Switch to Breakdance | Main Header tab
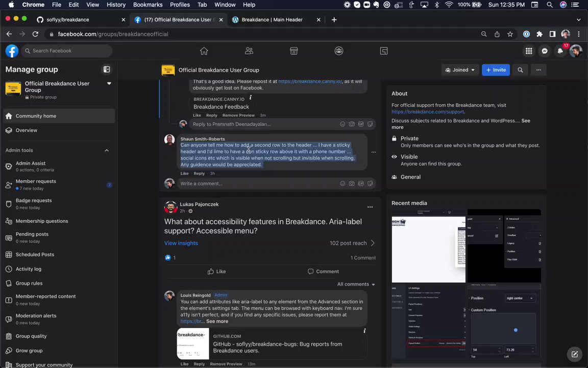 276,19
